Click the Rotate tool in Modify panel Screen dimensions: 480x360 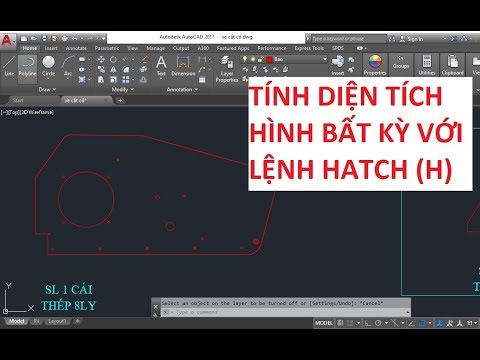(113, 59)
